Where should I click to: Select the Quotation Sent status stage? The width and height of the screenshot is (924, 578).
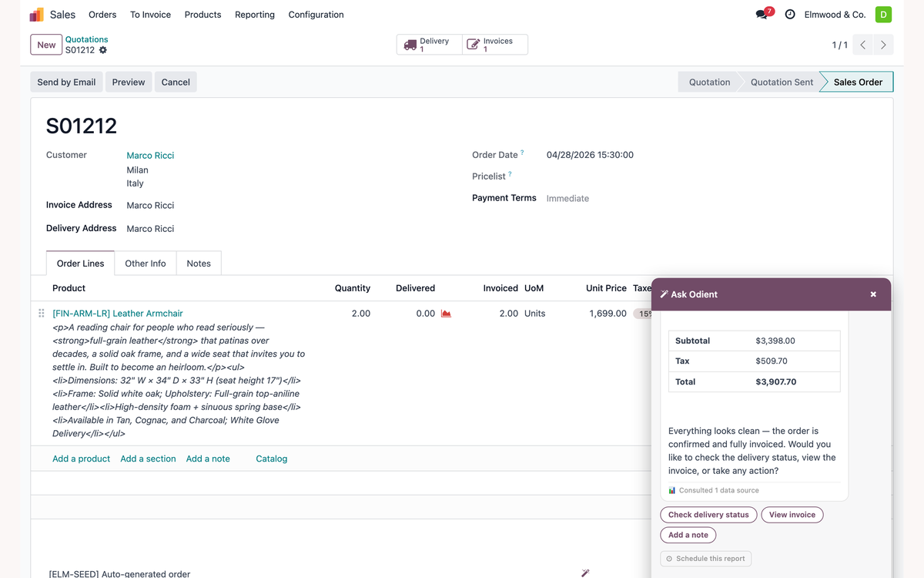(782, 82)
